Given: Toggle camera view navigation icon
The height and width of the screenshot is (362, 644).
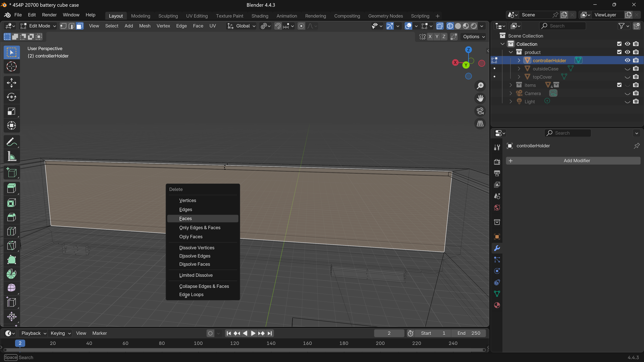Looking at the screenshot, I should 480,111.
